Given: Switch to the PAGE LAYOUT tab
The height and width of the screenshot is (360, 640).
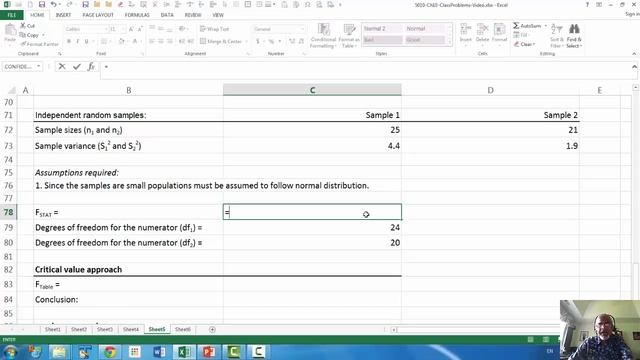Looking at the screenshot, I should point(98,15).
